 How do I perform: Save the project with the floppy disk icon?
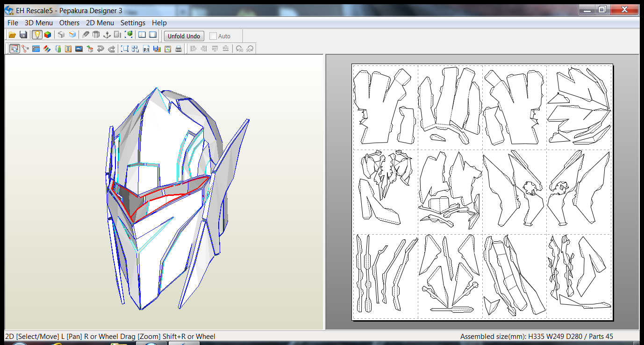click(23, 35)
